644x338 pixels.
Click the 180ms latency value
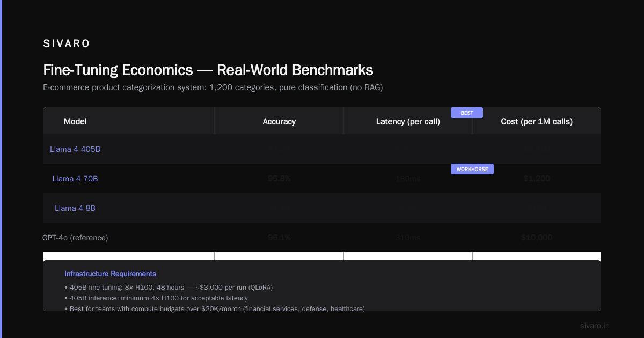408,179
